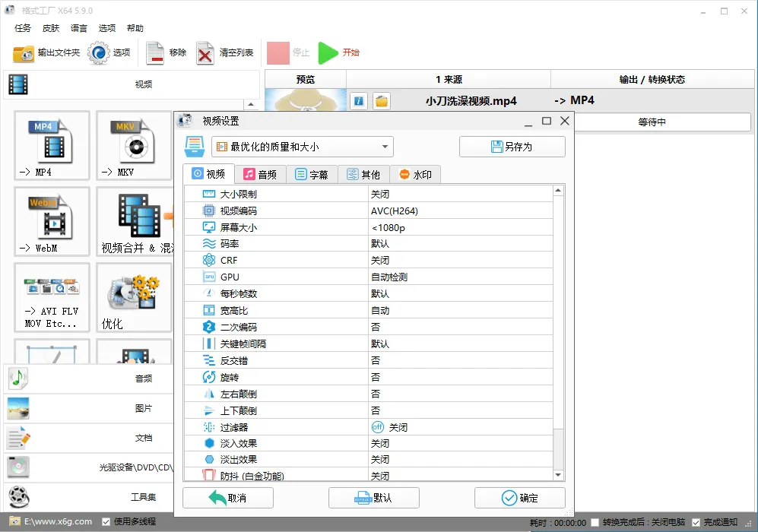The image size is (758, 532).
Task: Click the 清空列表 clear list icon
Action: [220, 54]
